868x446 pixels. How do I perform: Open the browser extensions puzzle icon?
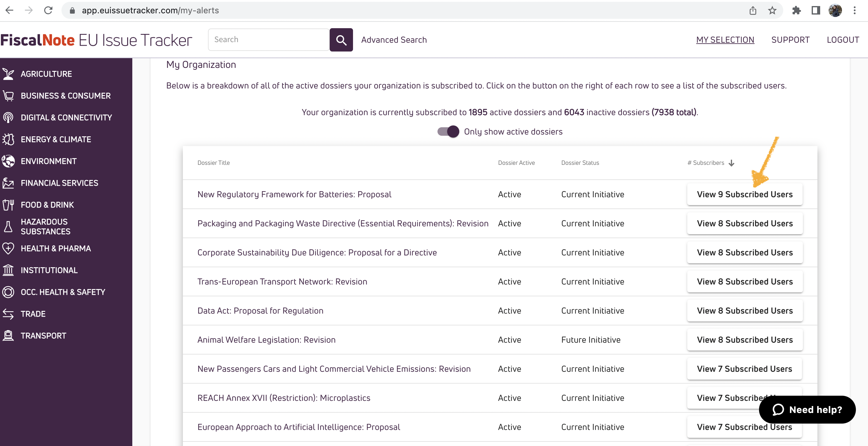tap(796, 10)
